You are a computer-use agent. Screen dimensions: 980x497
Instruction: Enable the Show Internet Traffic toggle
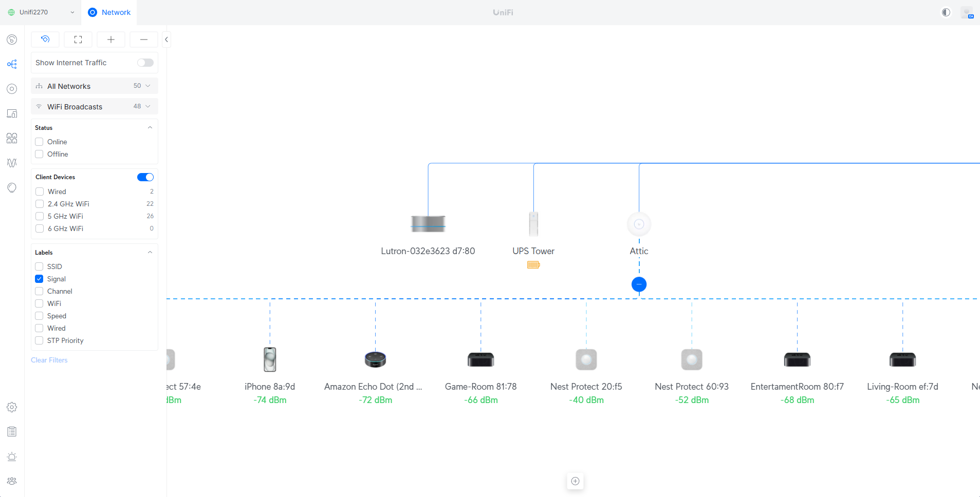[145, 63]
